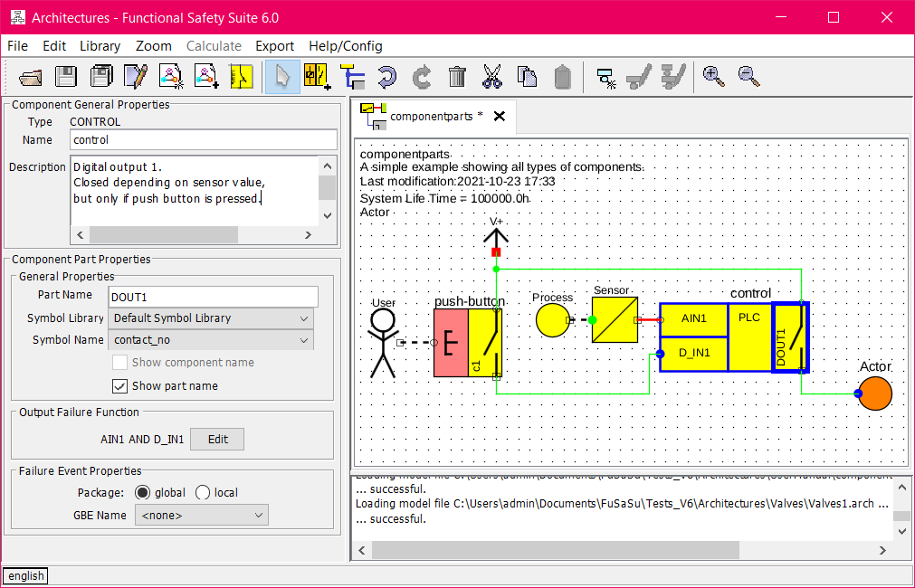Click the scissors cut icon
Viewport: 915px width, 588px height.
491,77
